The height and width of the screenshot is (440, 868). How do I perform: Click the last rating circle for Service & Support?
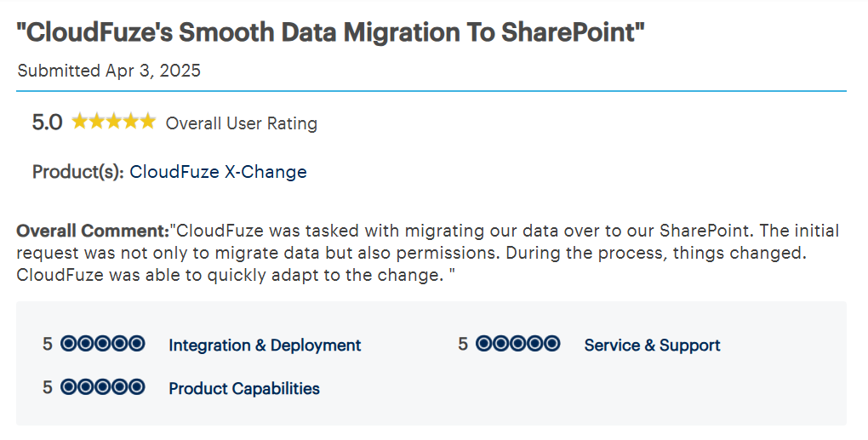click(x=552, y=345)
